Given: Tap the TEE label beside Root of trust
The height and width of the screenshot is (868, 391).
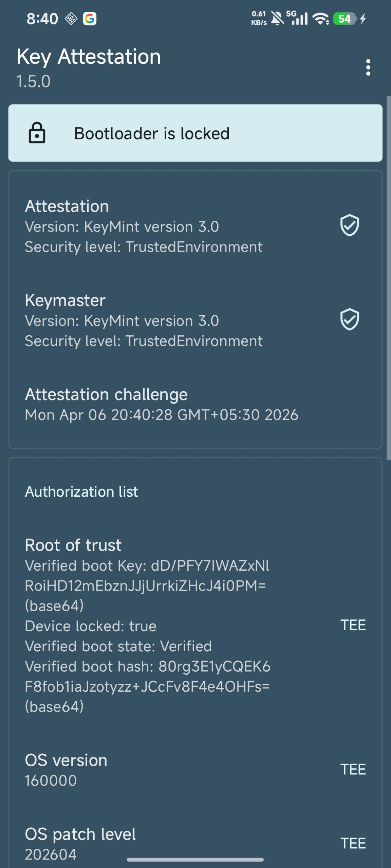Looking at the screenshot, I should click(353, 625).
